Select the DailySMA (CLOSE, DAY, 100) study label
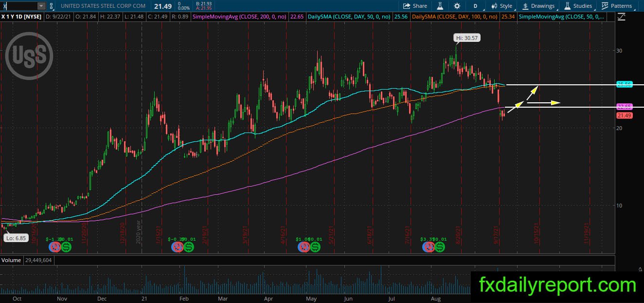Image resolution: width=644 pixels, height=303 pixels. click(455, 17)
